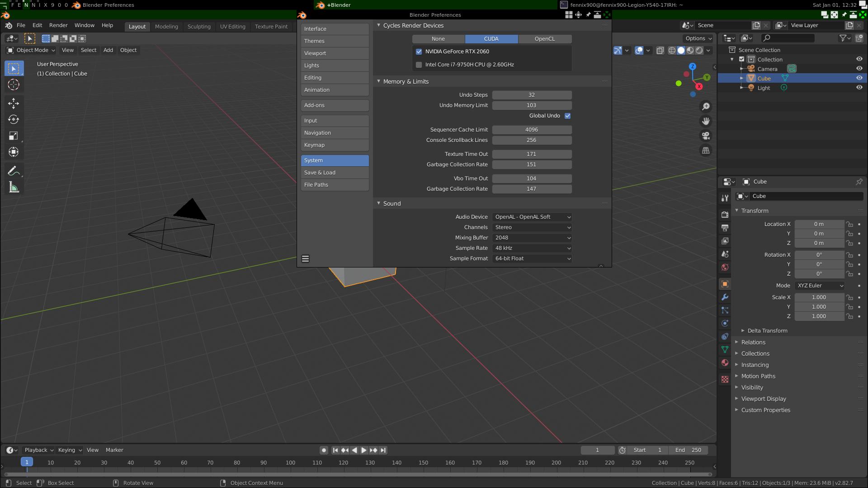Click the zoom view magnifier icon

coord(706,107)
